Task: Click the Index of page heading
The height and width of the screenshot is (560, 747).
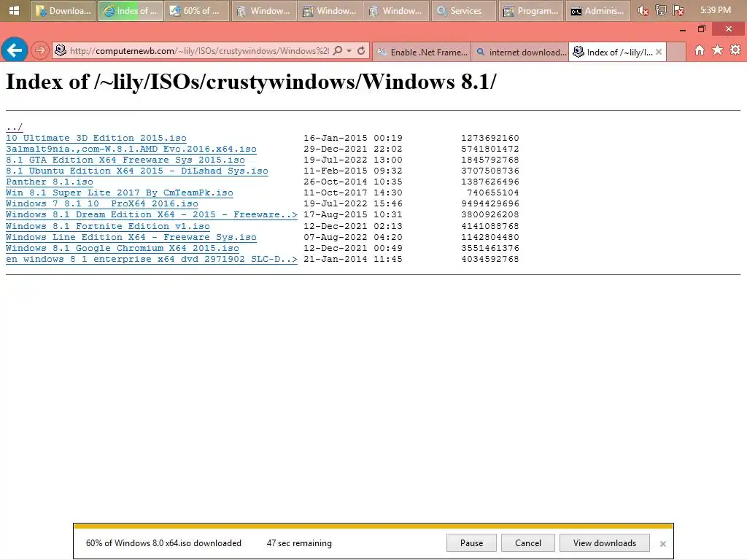Action: point(251,82)
